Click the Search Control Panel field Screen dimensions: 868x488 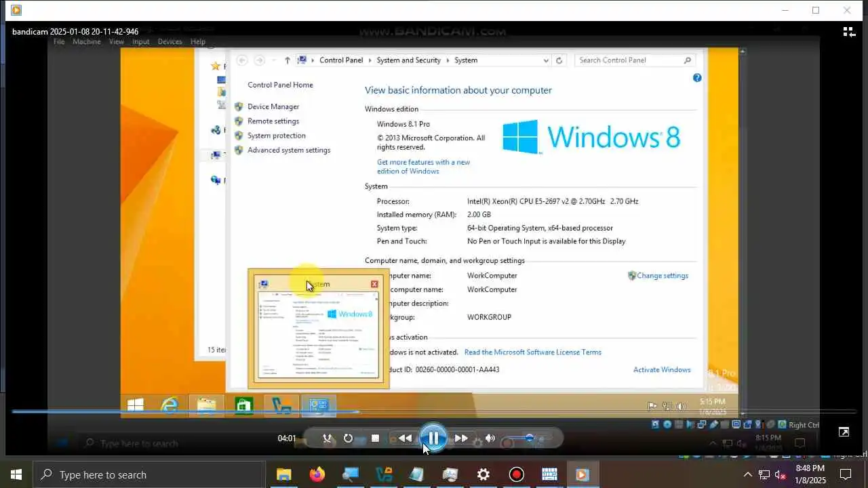coord(635,60)
